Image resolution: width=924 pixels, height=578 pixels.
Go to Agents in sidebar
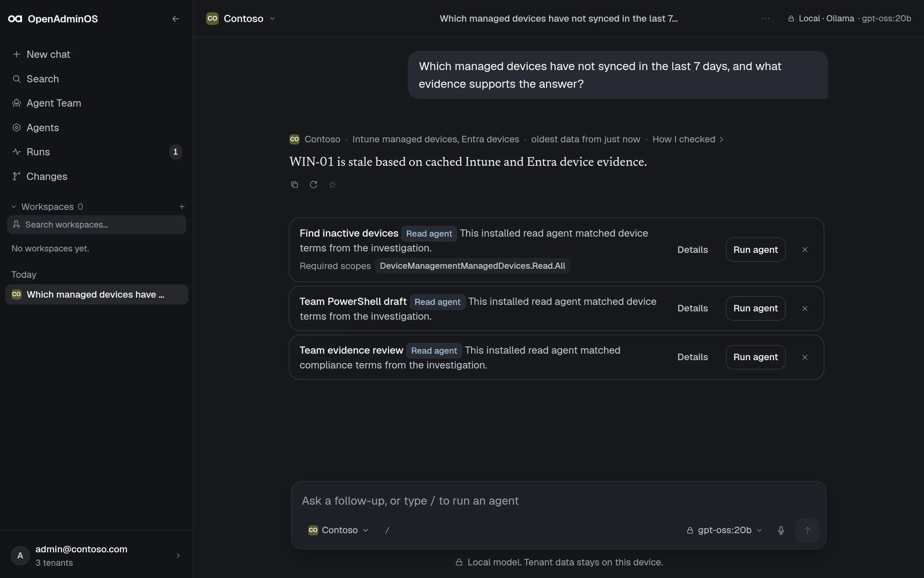tap(96, 128)
